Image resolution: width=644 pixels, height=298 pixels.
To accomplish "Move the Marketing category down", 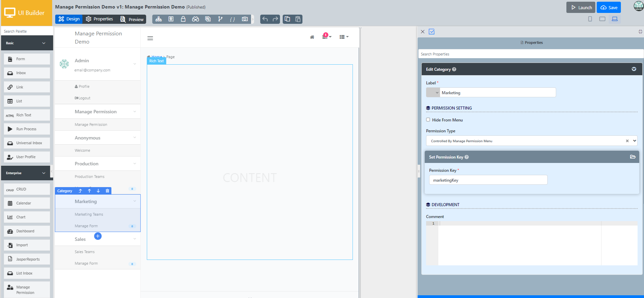I will pyautogui.click(x=98, y=191).
